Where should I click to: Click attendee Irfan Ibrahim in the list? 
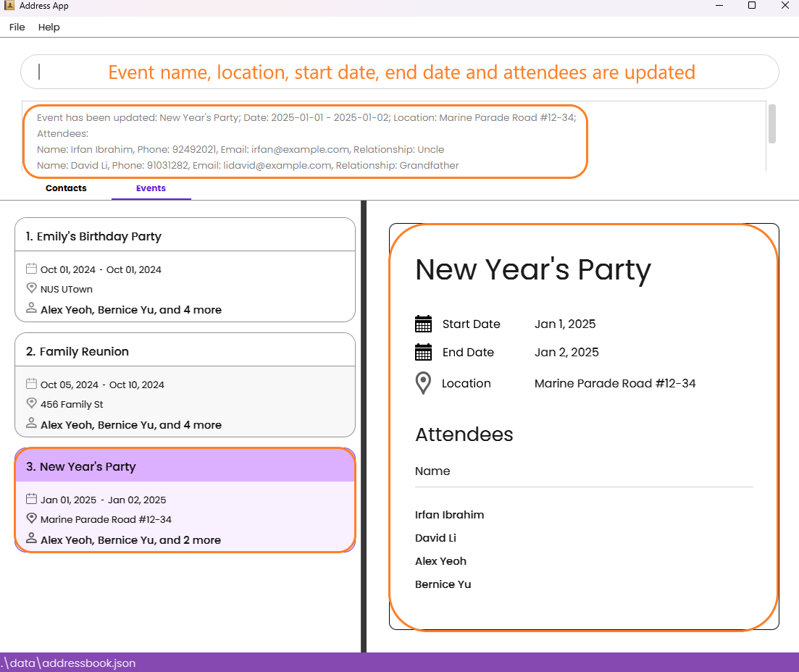[449, 515]
